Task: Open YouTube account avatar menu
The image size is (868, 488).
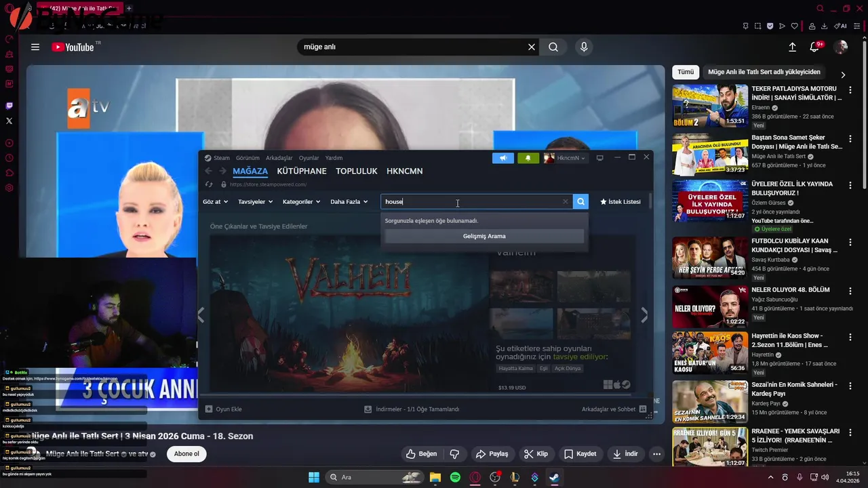Action: 841,47
